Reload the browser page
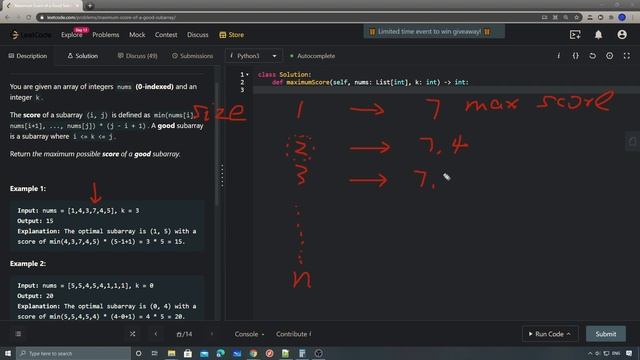The image size is (640, 360). [29, 18]
